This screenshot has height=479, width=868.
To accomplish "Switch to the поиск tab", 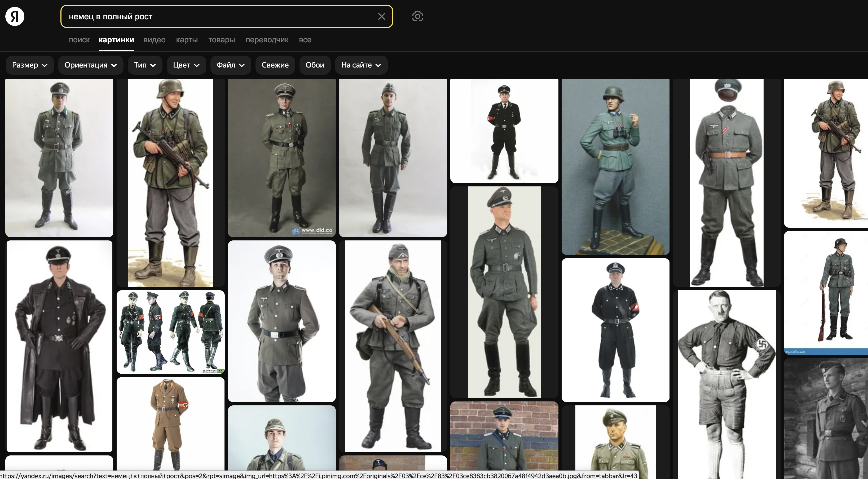I will (x=79, y=40).
